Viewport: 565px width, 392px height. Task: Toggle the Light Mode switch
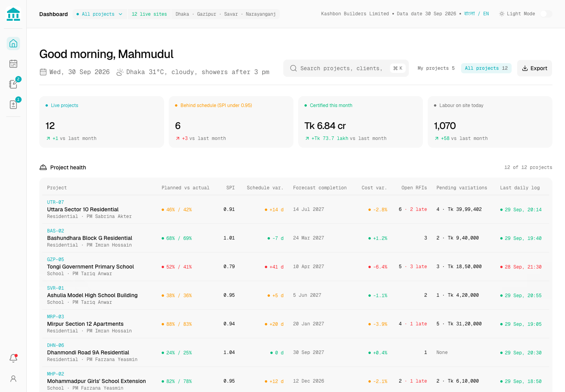pos(546,14)
